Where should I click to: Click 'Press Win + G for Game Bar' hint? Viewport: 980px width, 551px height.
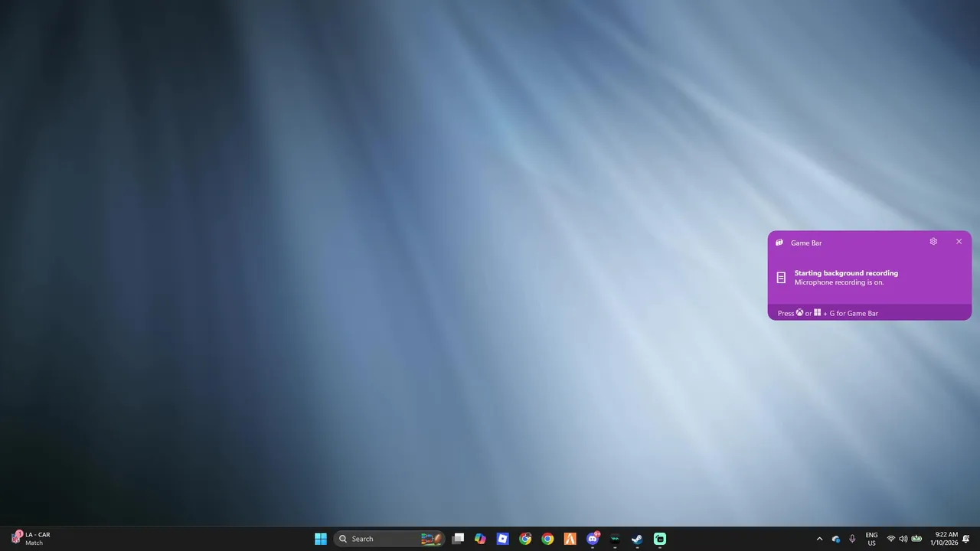pos(828,313)
